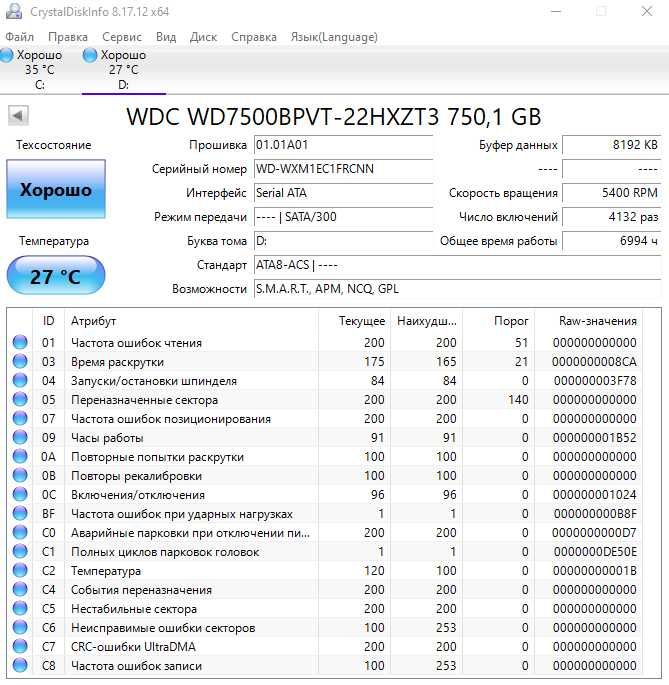Screen dimensions: 669x685
Task: Click status icon for CRC-ошибки UltraDMA
Action: click(x=20, y=646)
